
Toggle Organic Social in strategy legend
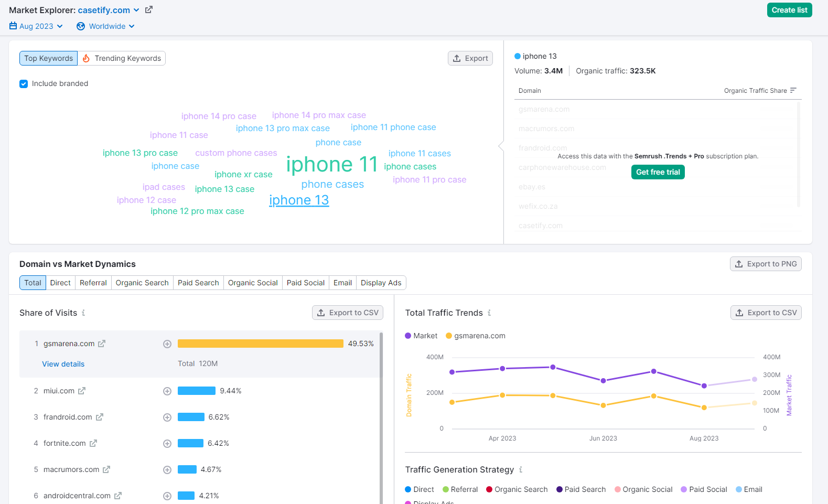point(643,489)
